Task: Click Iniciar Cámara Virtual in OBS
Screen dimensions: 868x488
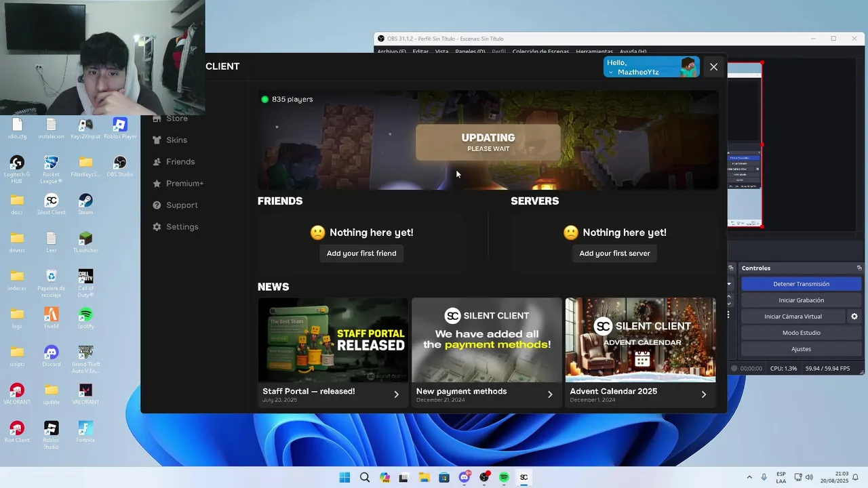Action: pos(793,317)
